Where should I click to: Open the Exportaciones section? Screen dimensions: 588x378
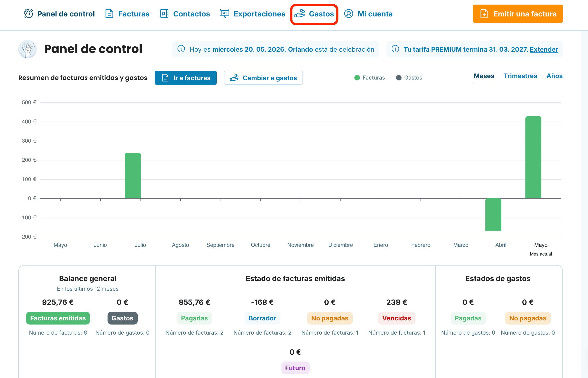click(x=259, y=14)
